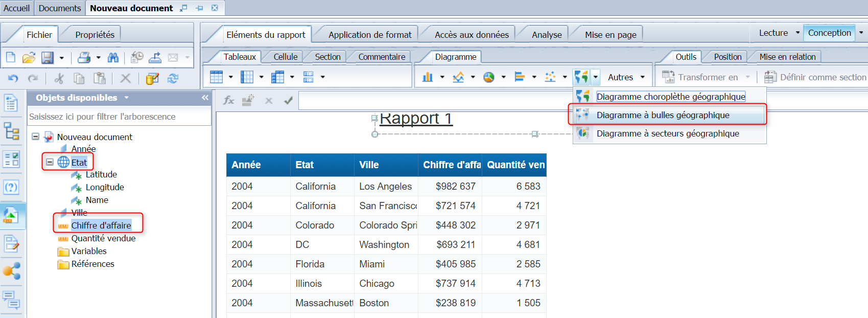Click the validate formula checkmark
868x318 pixels.
(x=289, y=101)
